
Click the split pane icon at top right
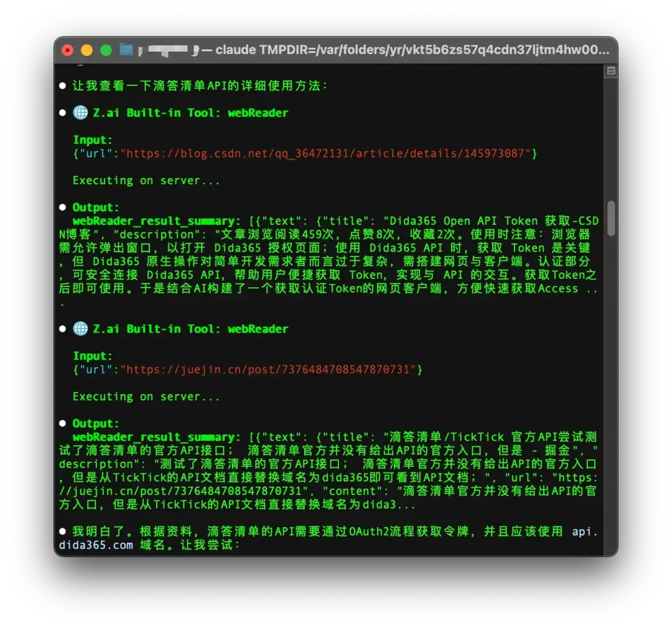tap(611, 71)
